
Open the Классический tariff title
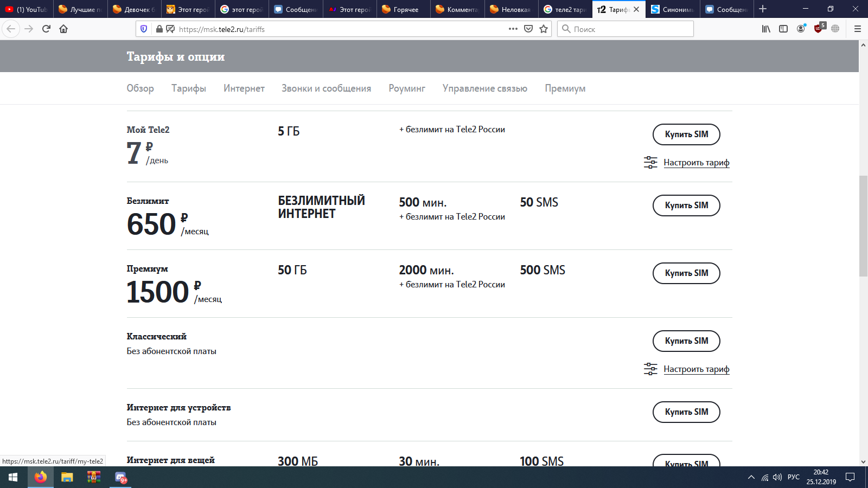coord(156,336)
